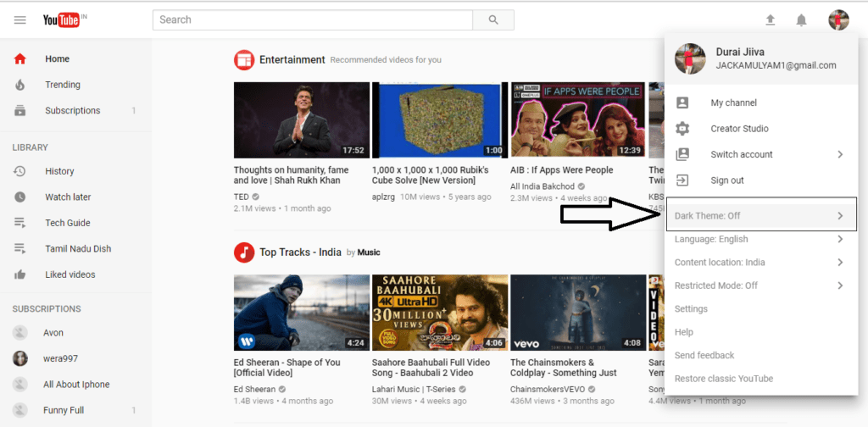Viewport: 868px width, 427px height.
Task: Open Restricted Mode: Off option
Action: click(x=761, y=286)
